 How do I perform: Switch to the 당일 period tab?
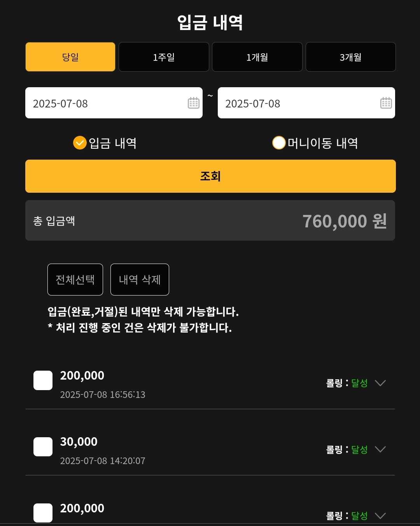pos(70,57)
